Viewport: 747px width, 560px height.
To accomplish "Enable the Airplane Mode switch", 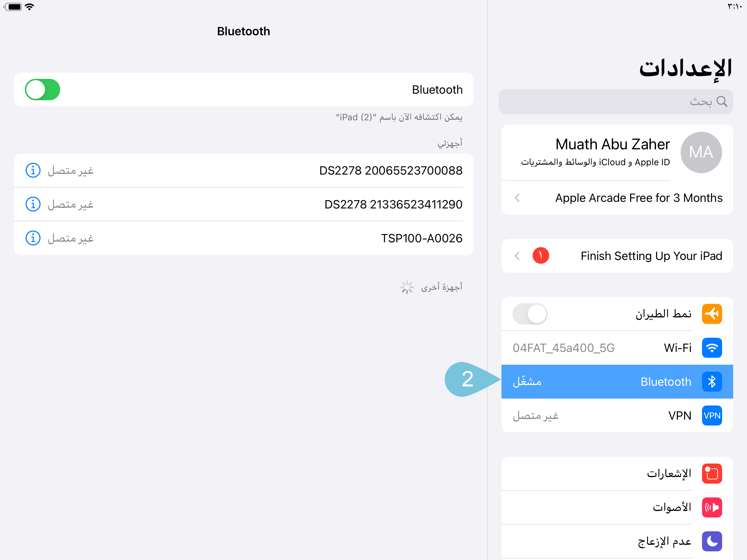I will point(530,314).
